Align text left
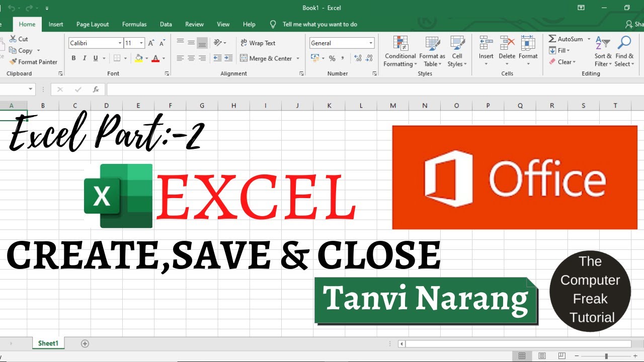644x362 pixels. [180, 58]
